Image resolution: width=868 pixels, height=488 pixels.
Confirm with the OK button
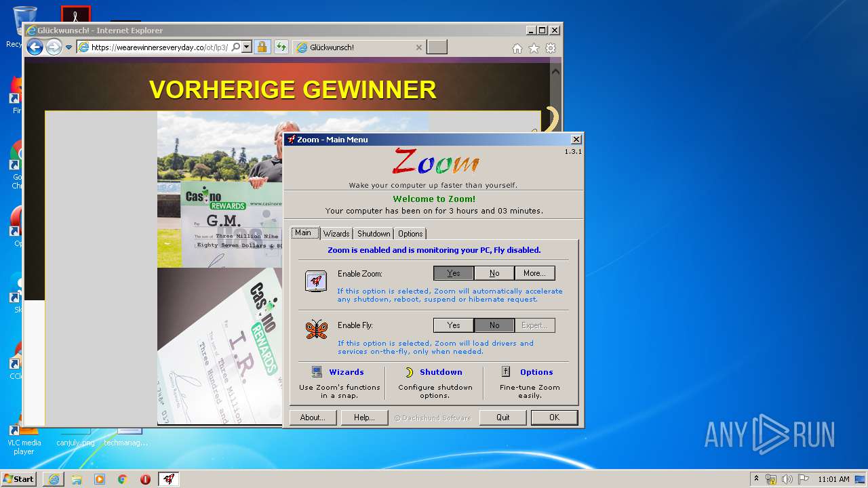(554, 418)
